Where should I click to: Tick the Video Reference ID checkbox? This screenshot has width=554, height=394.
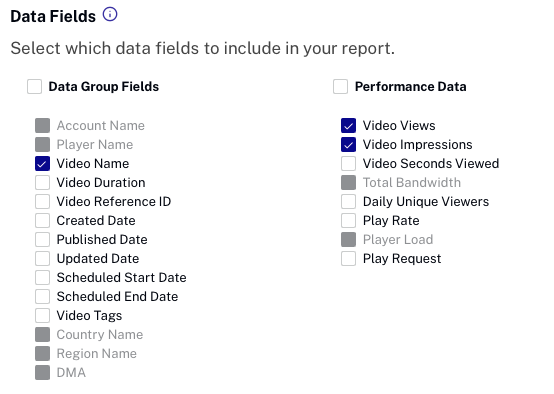point(42,202)
